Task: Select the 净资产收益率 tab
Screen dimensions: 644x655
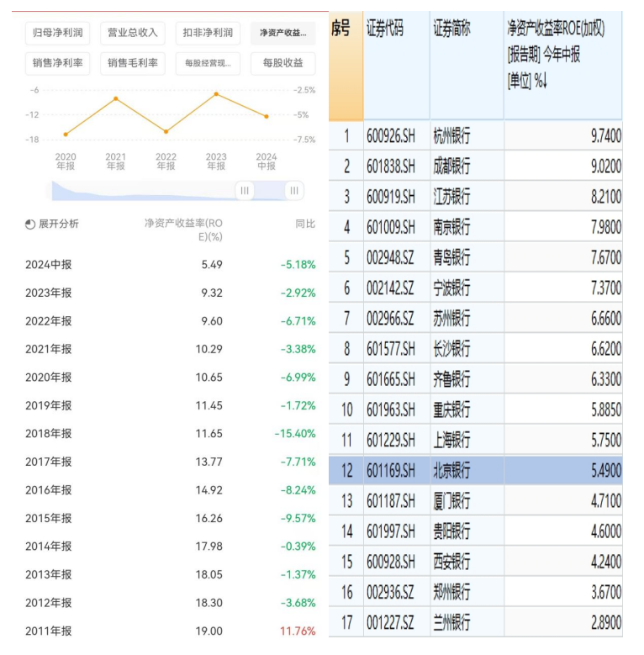Action: tap(282, 33)
